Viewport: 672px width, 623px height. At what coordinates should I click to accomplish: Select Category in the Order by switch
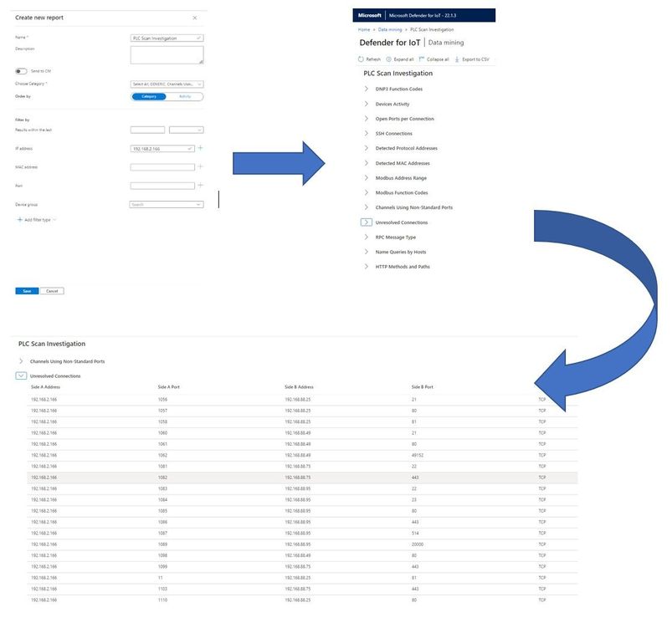coord(149,97)
